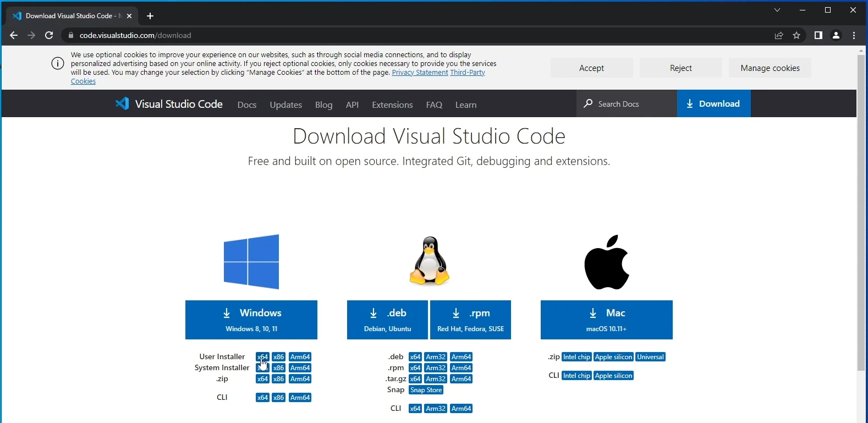
Task: Click the page vertical scrollbar
Action: point(861,213)
